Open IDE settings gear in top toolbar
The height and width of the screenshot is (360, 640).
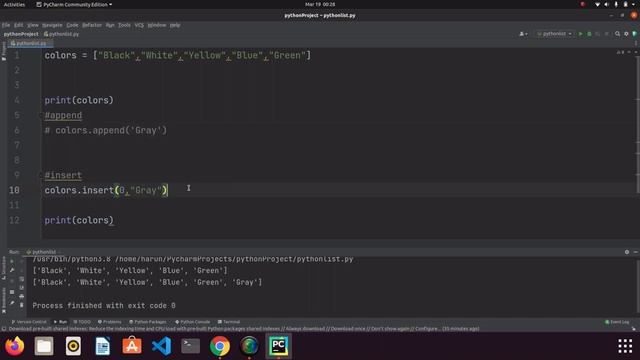(x=626, y=34)
